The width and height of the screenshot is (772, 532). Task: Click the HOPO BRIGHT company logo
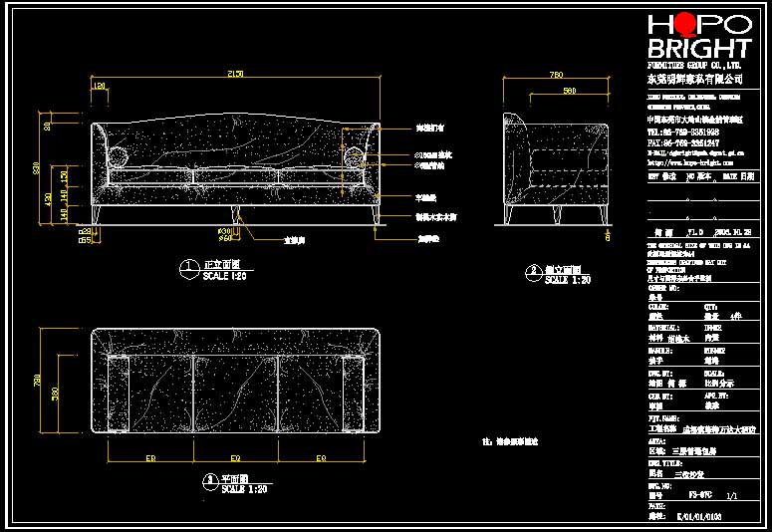tap(699, 36)
